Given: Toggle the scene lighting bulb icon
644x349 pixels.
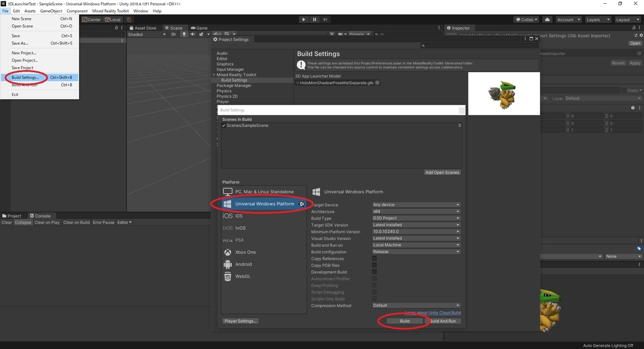Looking at the screenshot, I should point(184,34).
